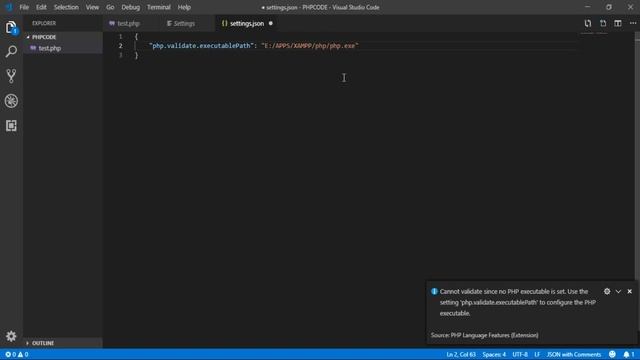Screen dimensions: 640x360
Task: Click the E:/APPS/XAMPP/php/php.exe string value
Action: coord(310,46)
